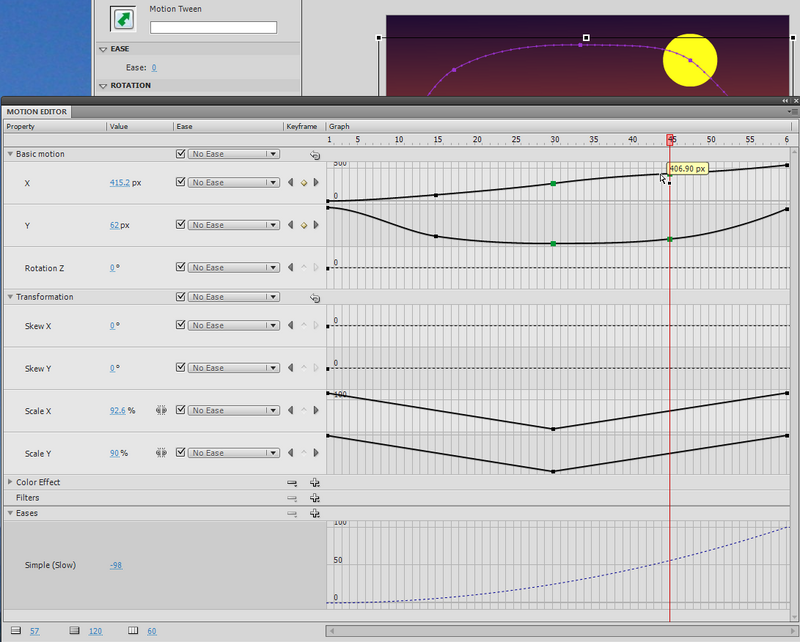Collapse the Basic motion section
This screenshot has height=642, width=800.
pyautogui.click(x=10, y=155)
